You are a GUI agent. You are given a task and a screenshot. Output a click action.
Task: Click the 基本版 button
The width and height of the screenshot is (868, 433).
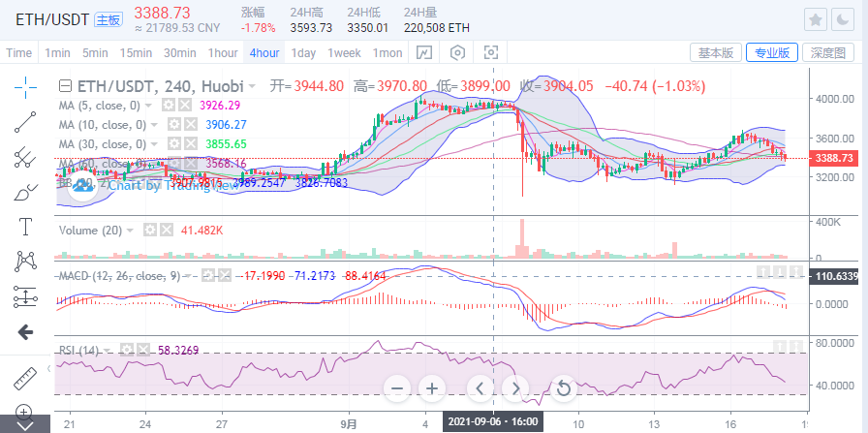point(716,52)
